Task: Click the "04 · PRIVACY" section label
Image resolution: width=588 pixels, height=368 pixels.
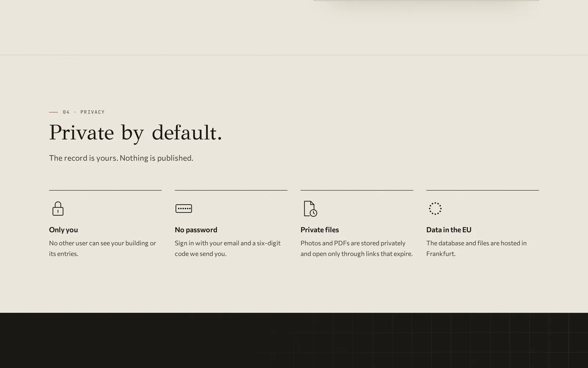Action: point(84,112)
